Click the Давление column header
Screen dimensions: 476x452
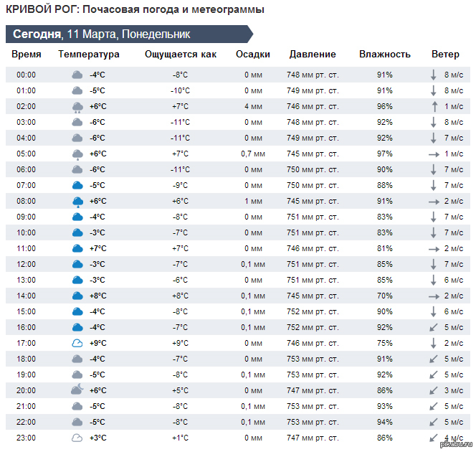click(313, 54)
